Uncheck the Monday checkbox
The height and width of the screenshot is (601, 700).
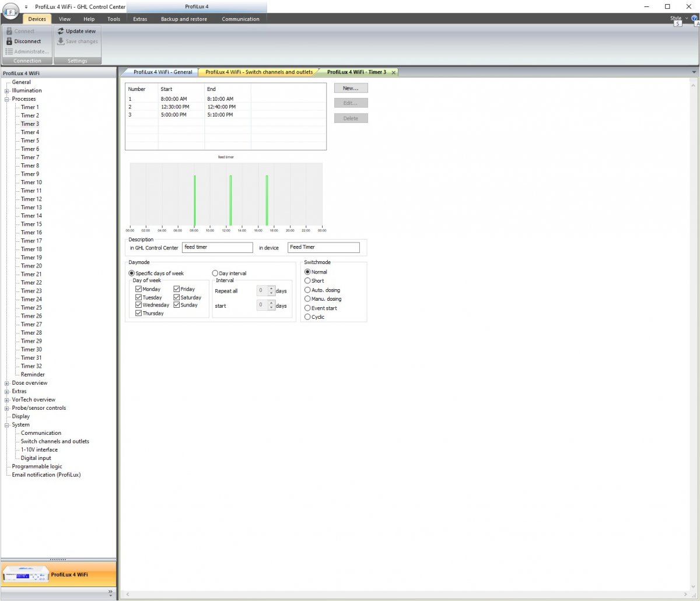click(138, 289)
